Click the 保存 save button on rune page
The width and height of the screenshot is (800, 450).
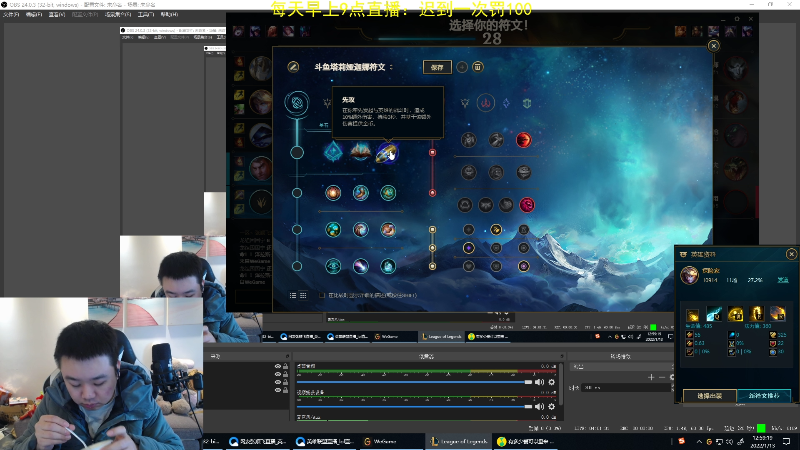click(x=437, y=67)
